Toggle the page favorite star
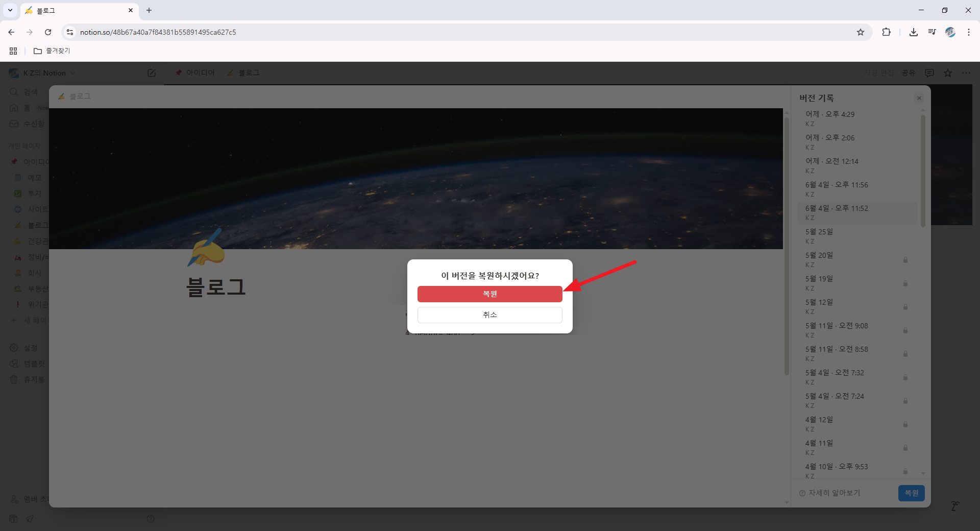 948,73
